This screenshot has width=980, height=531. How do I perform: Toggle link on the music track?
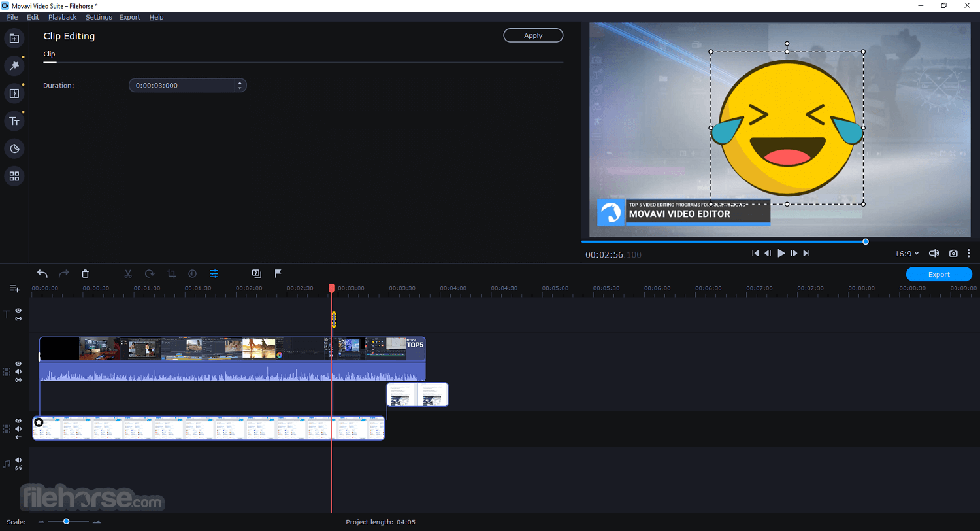pyautogui.click(x=18, y=468)
